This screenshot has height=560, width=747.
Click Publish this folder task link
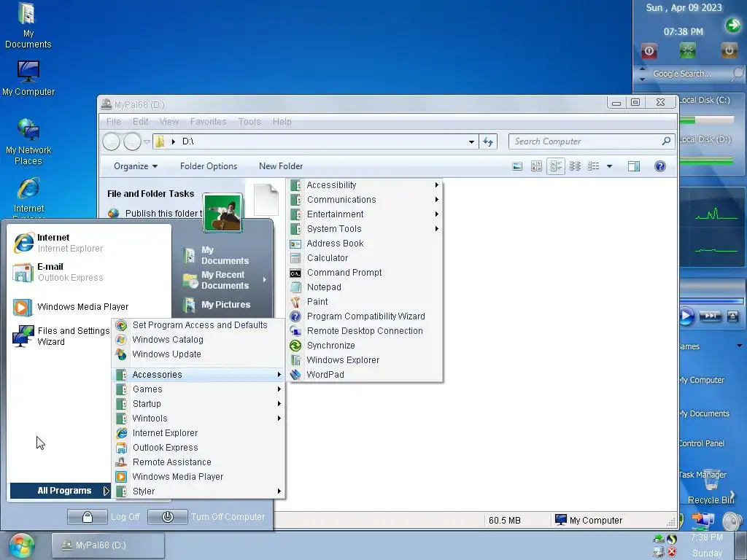155,214
